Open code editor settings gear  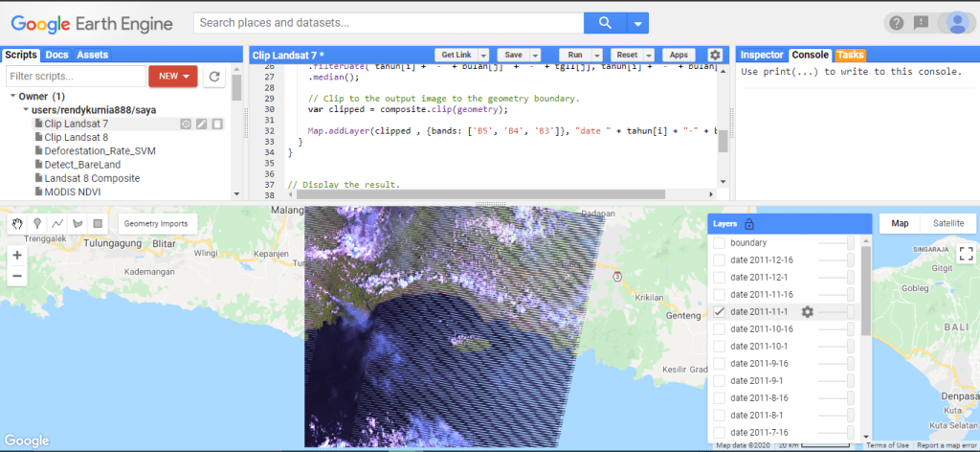[715, 56]
